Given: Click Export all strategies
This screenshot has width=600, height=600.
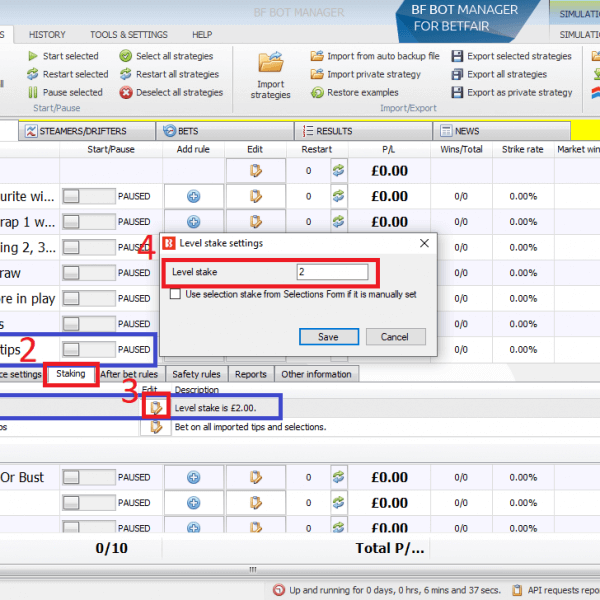Looking at the screenshot, I should coord(499,74).
